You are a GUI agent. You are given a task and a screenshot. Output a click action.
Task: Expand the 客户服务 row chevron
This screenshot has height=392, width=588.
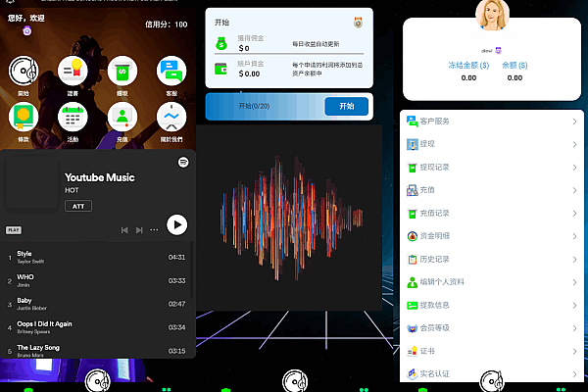pyautogui.click(x=574, y=122)
